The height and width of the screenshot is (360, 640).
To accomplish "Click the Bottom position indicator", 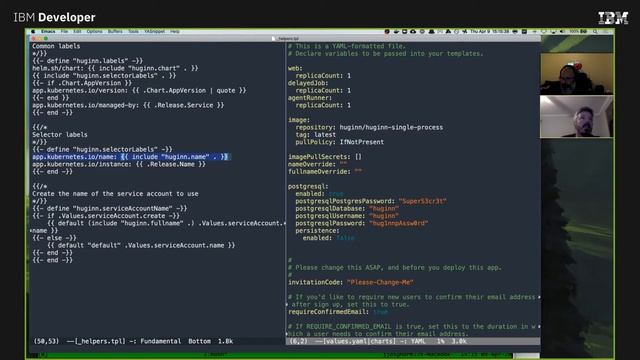I will click(x=199, y=341).
